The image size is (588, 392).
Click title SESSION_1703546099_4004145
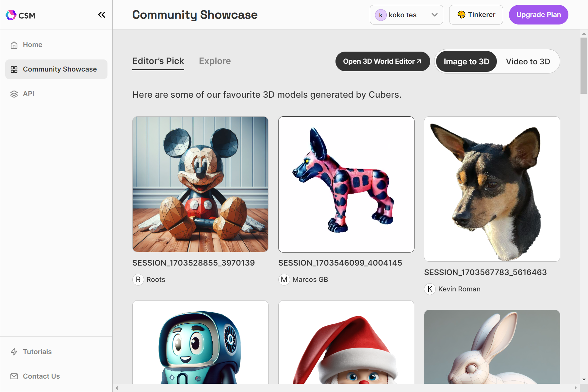pyautogui.click(x=340, y=263)
